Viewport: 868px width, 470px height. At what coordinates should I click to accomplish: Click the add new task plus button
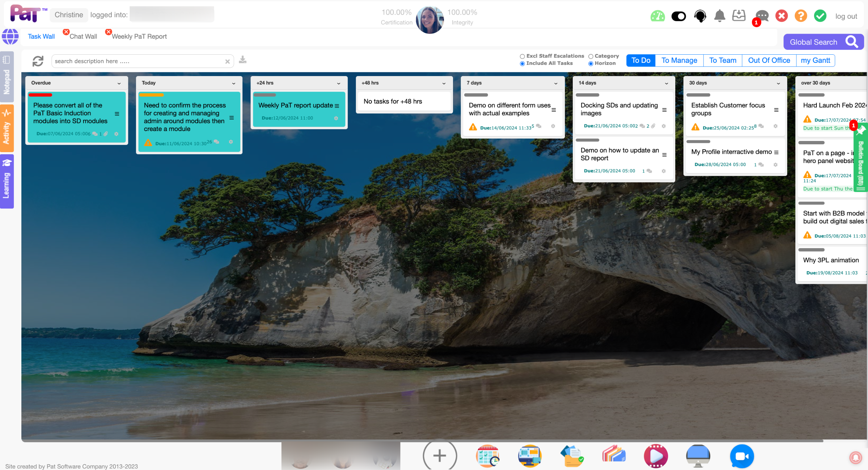(439, 455)
